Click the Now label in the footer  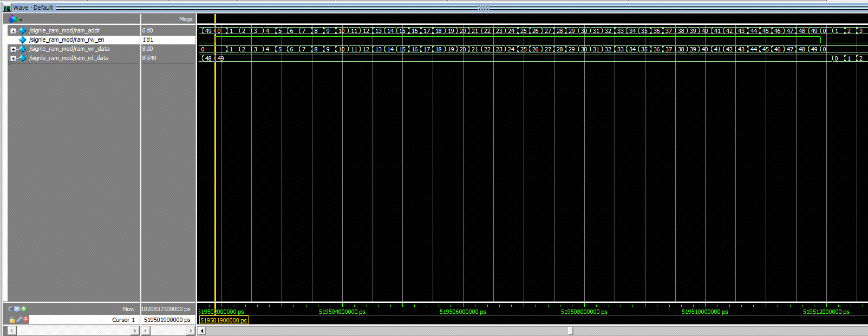(128, 309)
